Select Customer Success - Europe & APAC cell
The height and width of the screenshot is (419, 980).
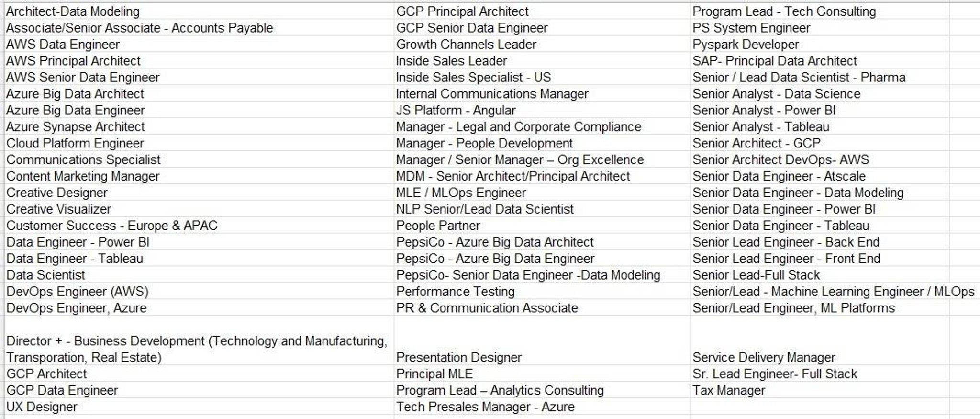coord(199,226)
